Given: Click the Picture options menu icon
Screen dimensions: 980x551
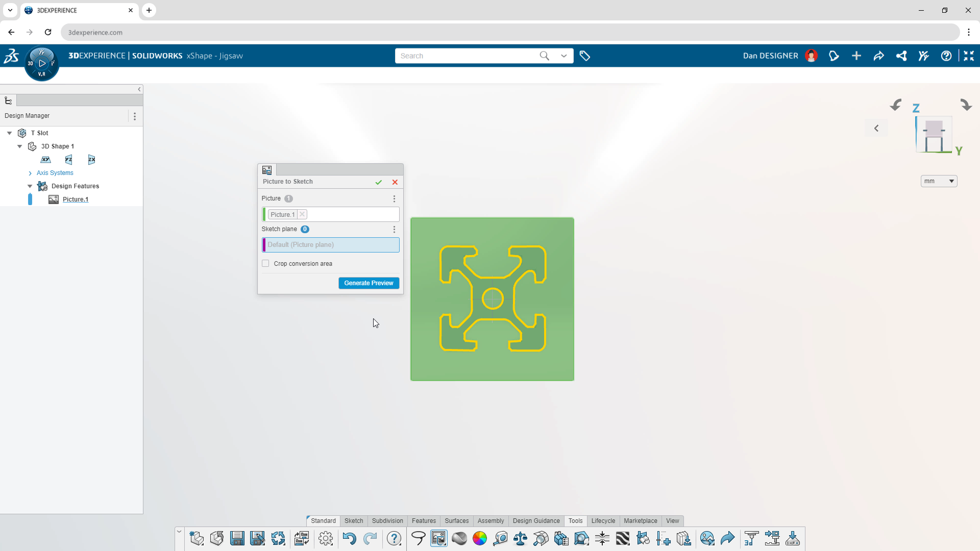Looking at the screenshot, I should coord(394,198).
